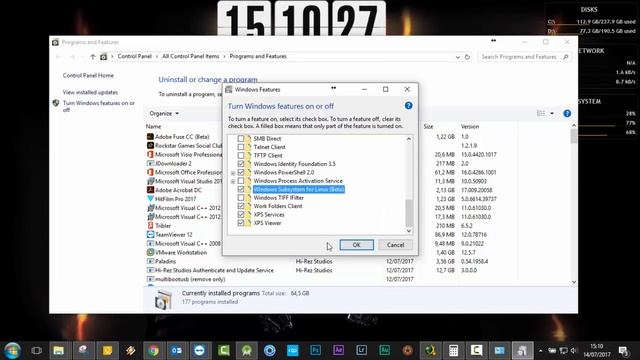Select HitFilm Pro 2017 program entry

tap(176, 199)
